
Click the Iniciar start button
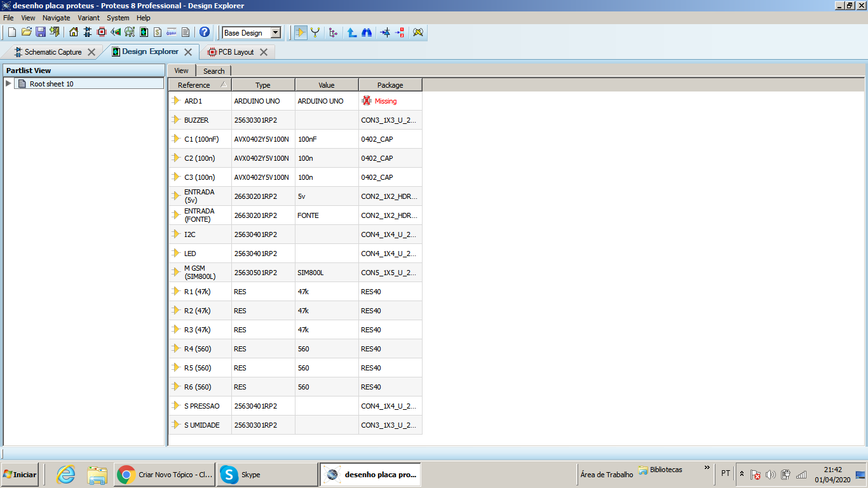click(20, 475)
